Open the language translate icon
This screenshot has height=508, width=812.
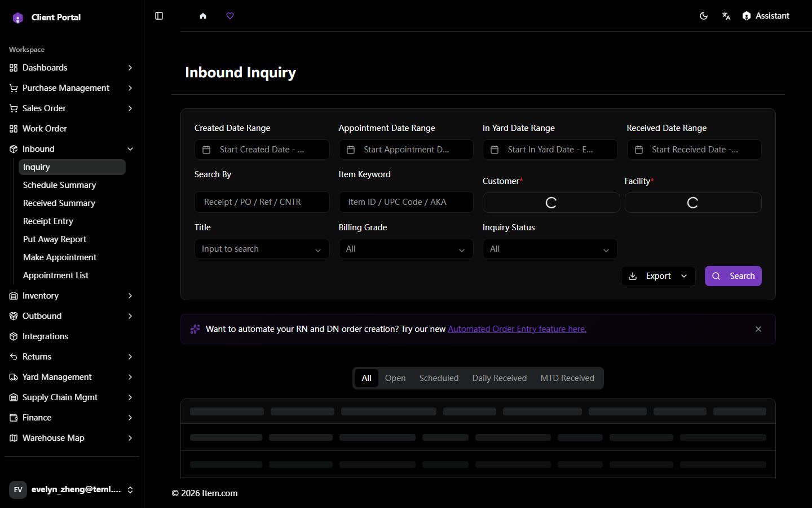[726, 16]
